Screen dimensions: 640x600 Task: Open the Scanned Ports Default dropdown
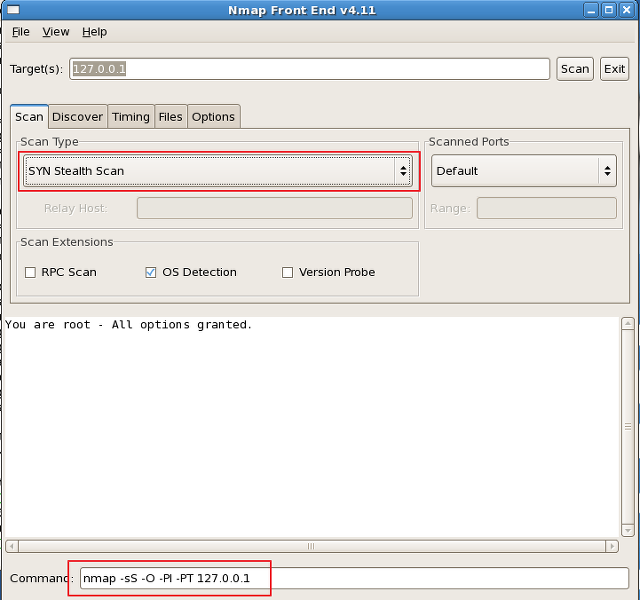pos(524,171)
